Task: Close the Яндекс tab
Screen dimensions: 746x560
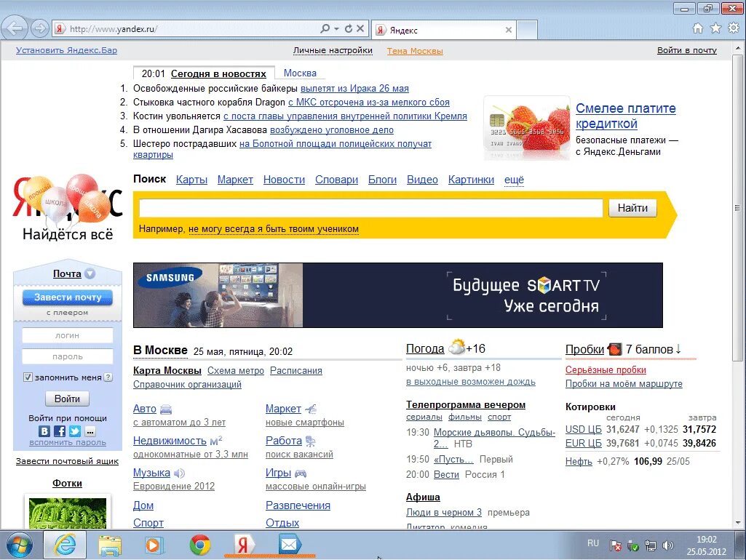Action: point(509,30)
